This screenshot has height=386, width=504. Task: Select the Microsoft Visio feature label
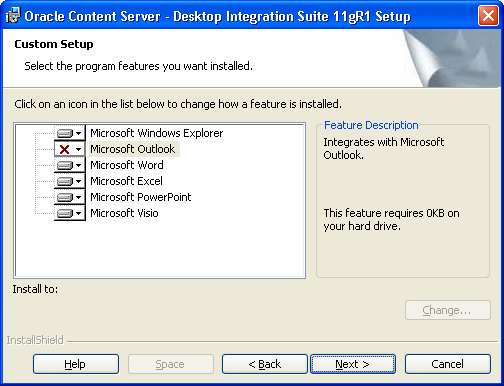[124, 213]
